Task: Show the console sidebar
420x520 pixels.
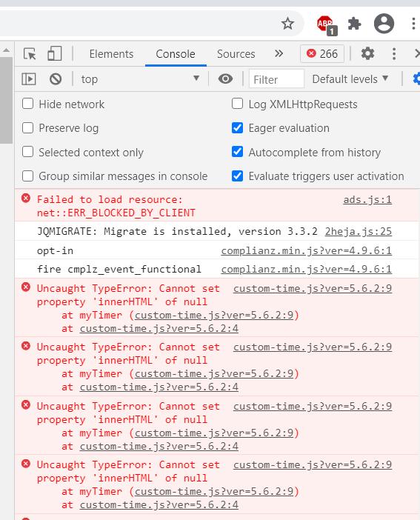Action: tap(29, 79)
